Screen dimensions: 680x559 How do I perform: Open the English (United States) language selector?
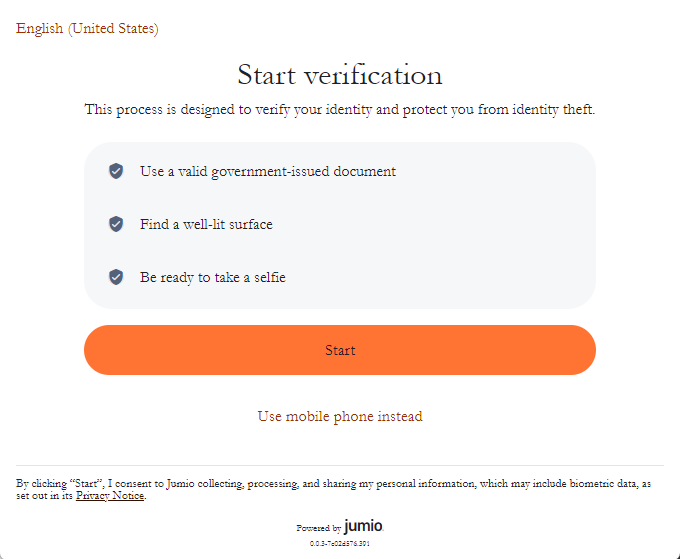(x=87, y=28)
